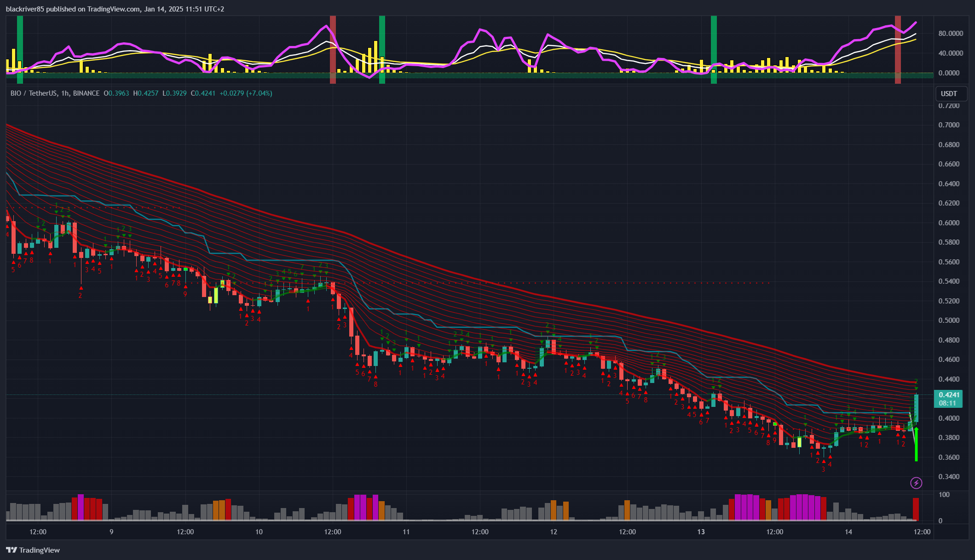
Task: Click date label 10 on time axis
Action: tap(259, 532)
